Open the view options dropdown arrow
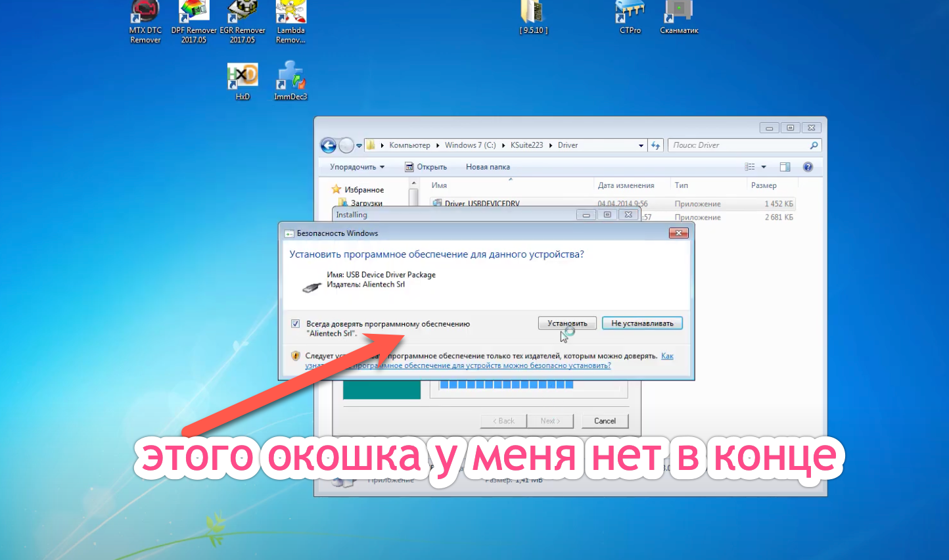 pos(764,167)
